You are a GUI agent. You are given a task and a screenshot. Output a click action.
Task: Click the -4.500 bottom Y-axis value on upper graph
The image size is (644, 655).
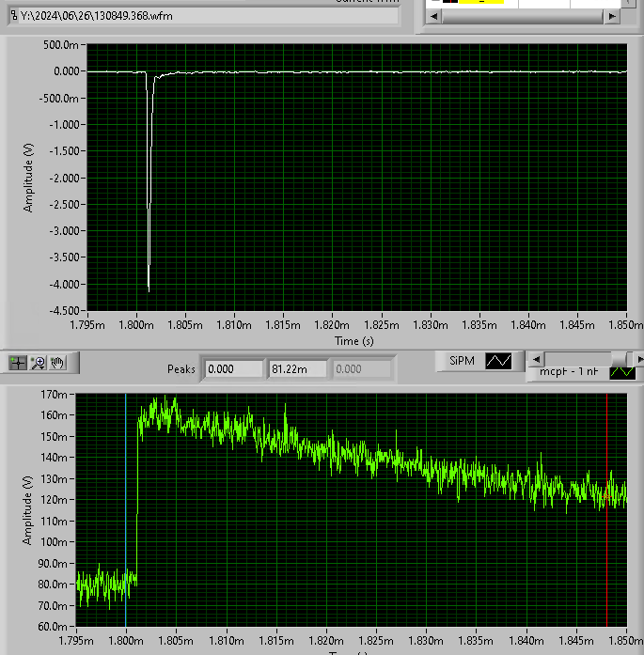[x=64, y=311]
